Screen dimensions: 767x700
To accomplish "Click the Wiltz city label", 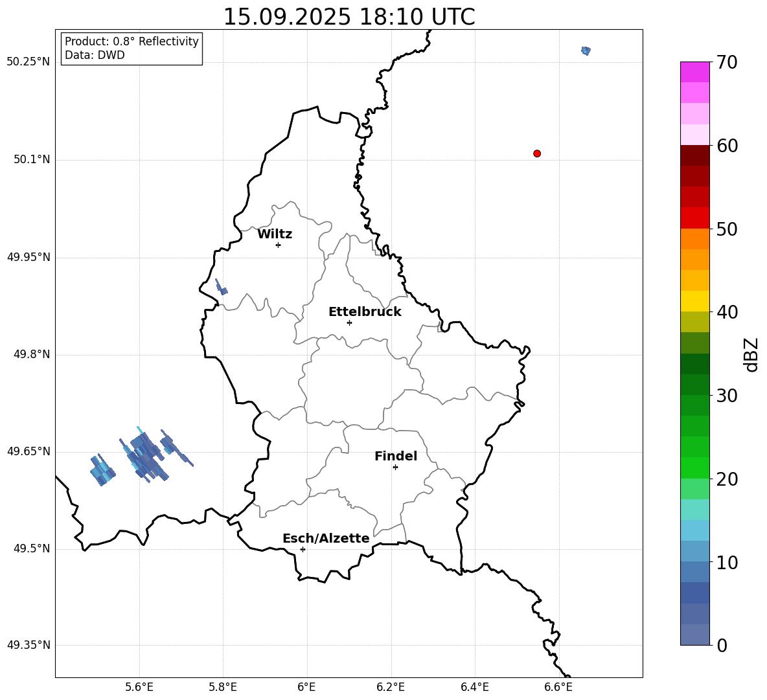I will click(x=275, y=234).
